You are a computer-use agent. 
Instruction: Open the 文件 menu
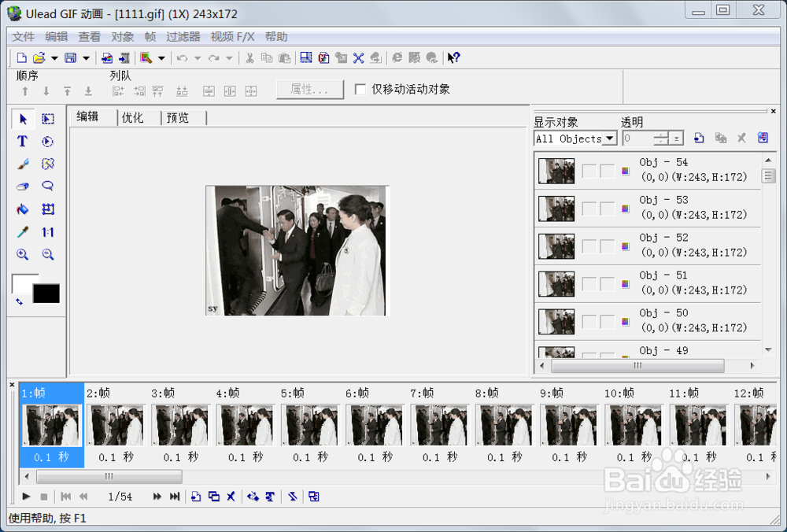(x=23, y=37)
